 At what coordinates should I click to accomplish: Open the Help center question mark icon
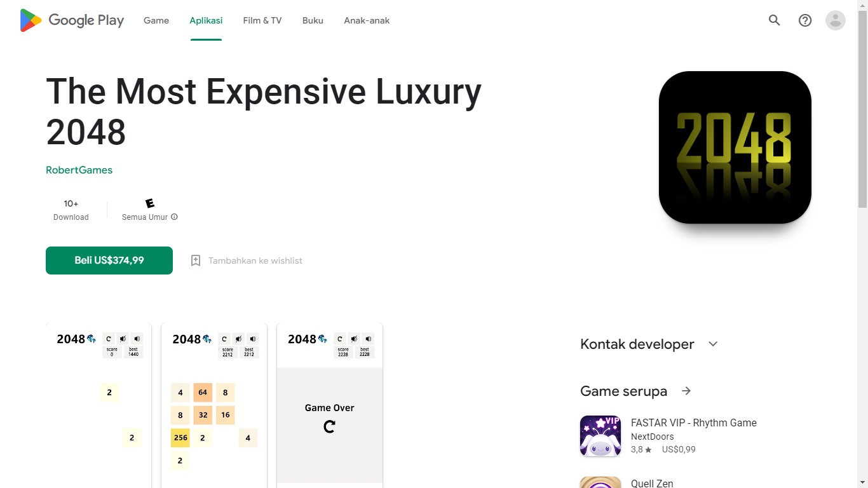[805, 20]
